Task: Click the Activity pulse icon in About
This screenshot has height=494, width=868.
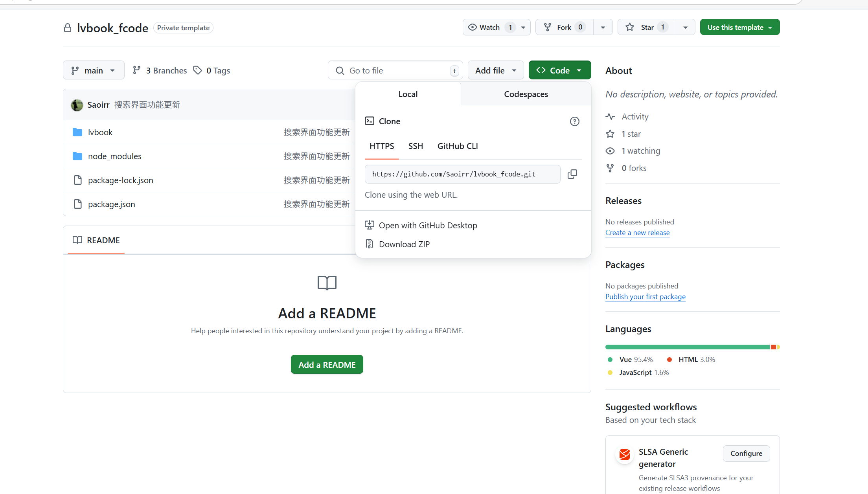Action: (x=610, y=117)
